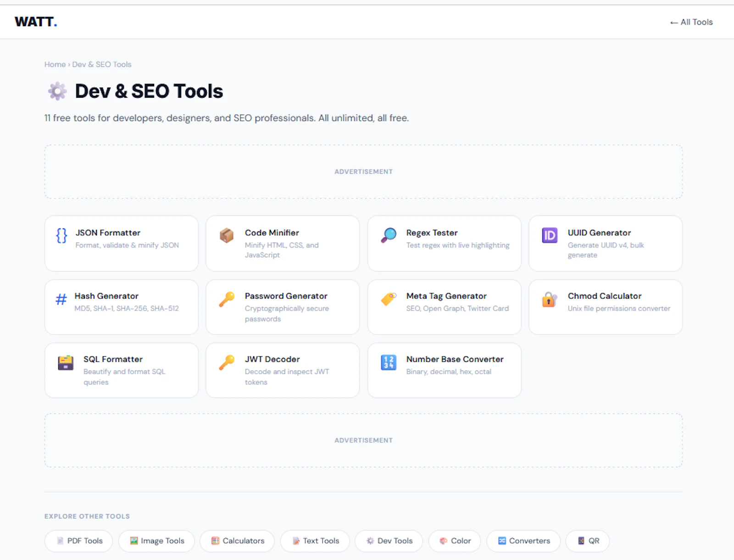Click 'Cryptographically secure passwords' description
734x560 pixels.
(287, 314)
